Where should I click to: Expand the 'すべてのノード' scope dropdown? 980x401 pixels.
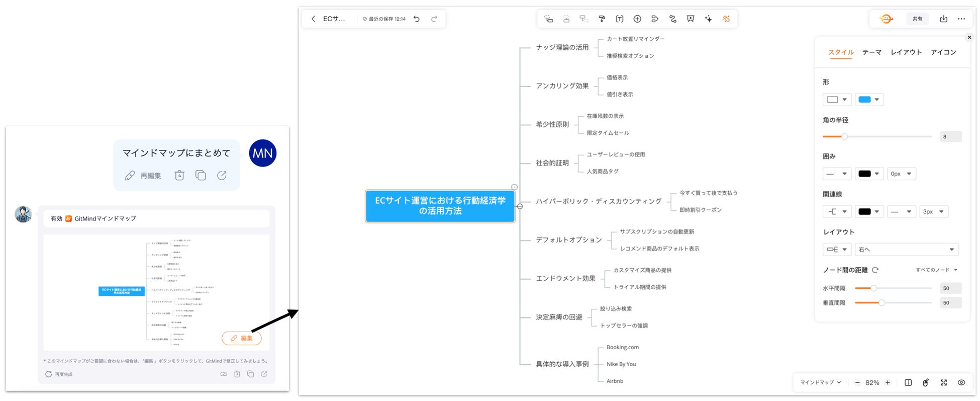tap(936, 270)
